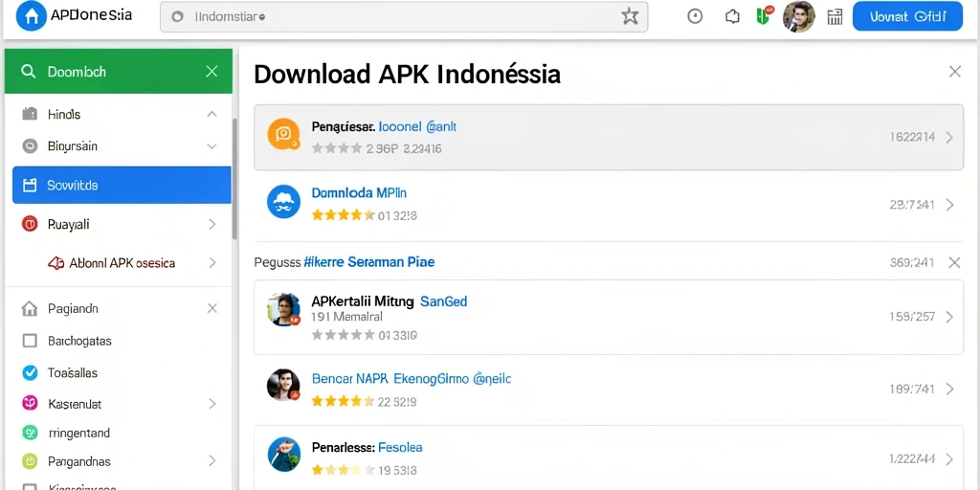This screenshot has width=980, height=490.
Task: Open the user profile avatar
Action: tap(799, 17)
